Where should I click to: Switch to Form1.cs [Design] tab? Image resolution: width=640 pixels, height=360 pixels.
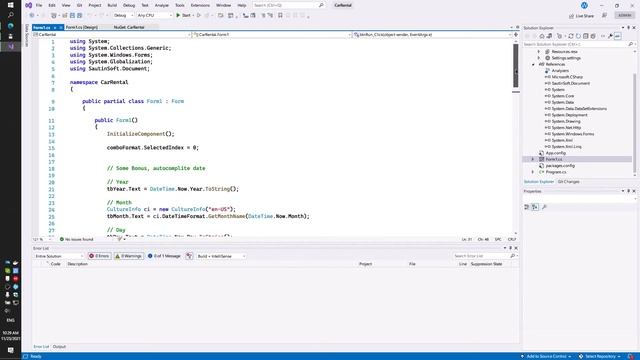[82, 27]
